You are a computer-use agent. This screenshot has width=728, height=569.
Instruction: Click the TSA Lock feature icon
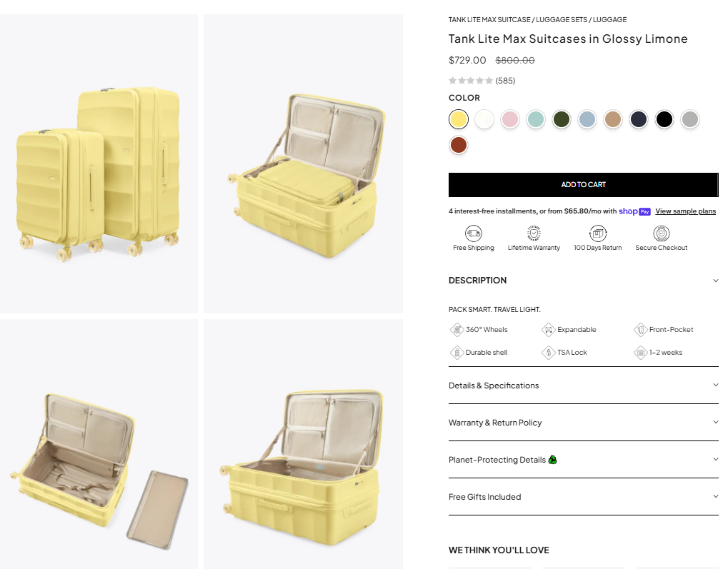tap(548, 352)
